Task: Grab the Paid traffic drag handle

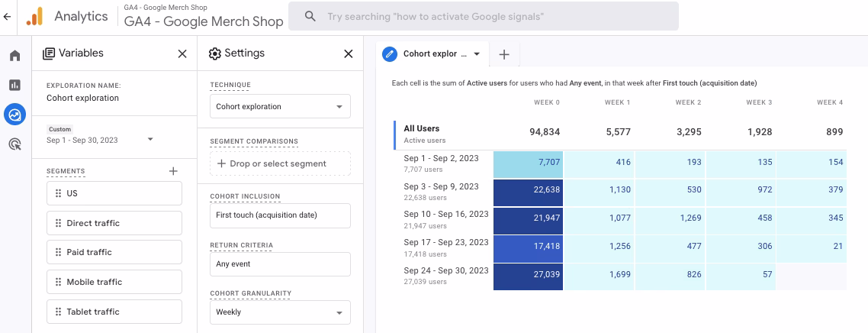Action: coord(58,252)
